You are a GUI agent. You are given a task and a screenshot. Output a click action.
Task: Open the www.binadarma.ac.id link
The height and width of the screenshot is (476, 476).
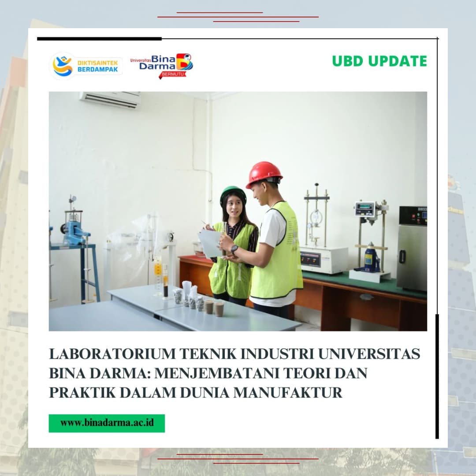[107, 423]
